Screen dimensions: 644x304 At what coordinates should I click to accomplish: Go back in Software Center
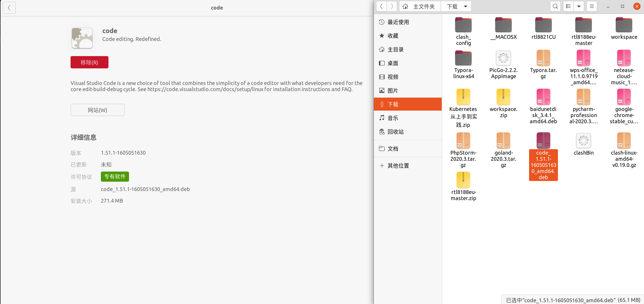pos(9,8)
